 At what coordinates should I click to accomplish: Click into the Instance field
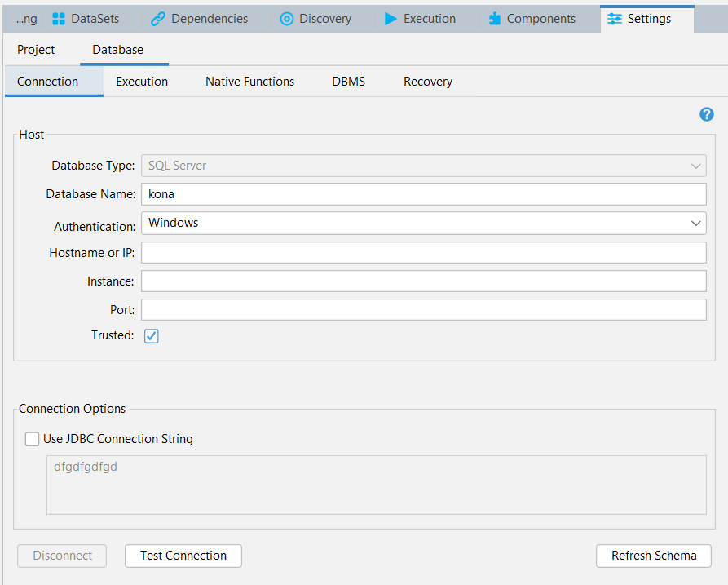(423, 281)
